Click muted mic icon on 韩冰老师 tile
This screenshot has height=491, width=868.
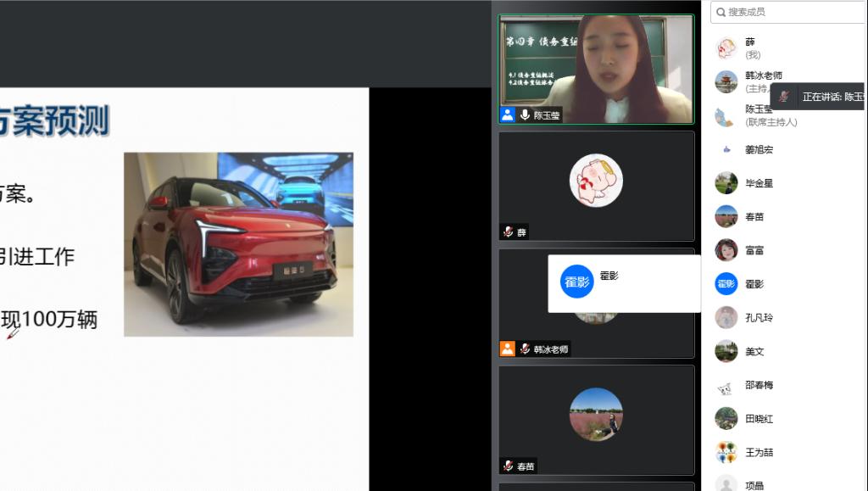click(526, 349)
